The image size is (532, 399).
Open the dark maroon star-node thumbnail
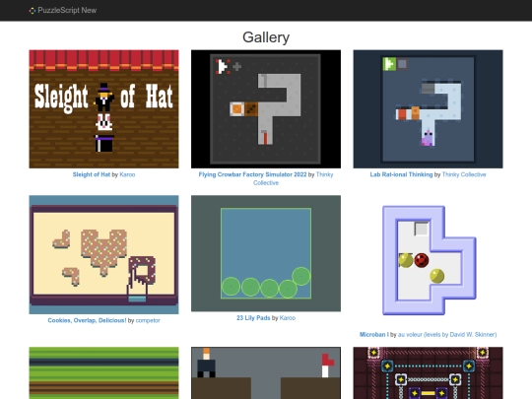pos(429,372)
